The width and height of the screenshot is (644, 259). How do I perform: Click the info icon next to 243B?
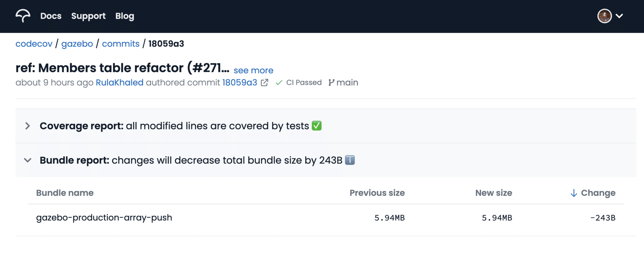(x=350, y=160)
